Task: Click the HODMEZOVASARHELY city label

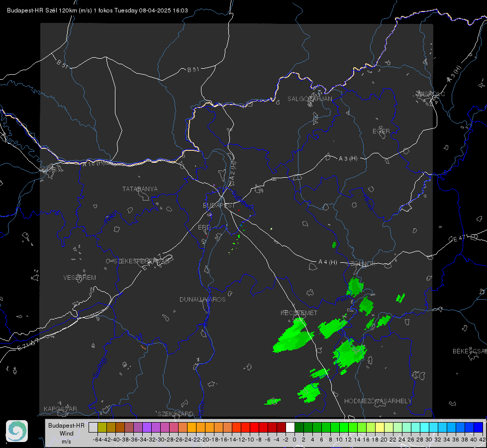Action: [x=378, y=401]
